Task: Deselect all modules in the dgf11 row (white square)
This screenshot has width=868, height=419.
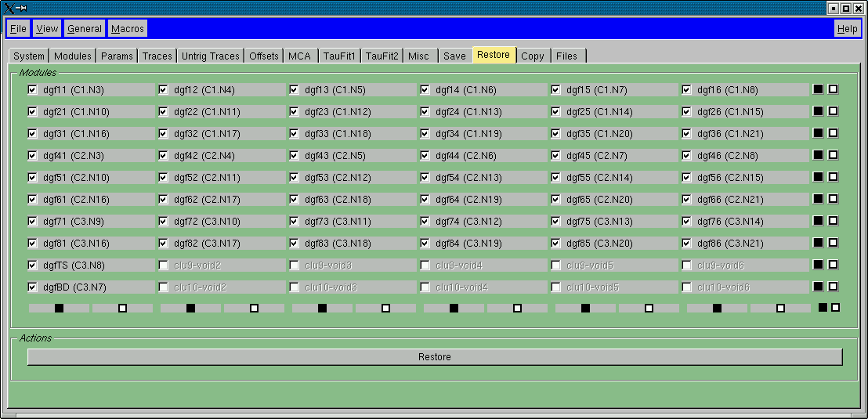Action: click(833, 89)
